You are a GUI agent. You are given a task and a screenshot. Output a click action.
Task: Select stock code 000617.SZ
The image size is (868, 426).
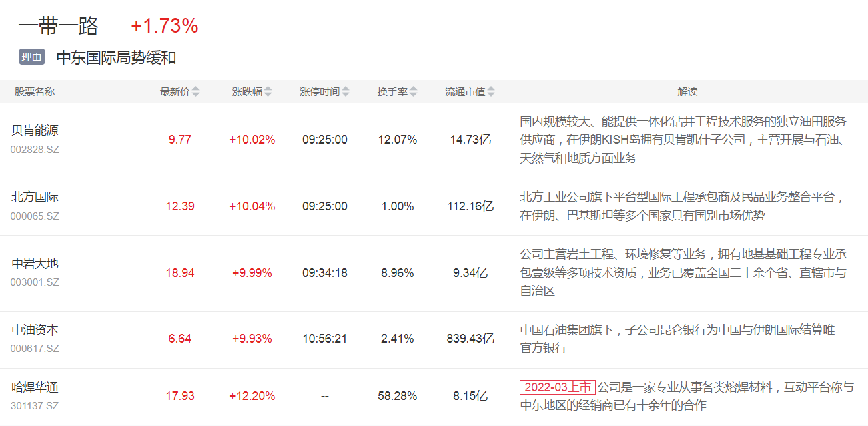point(35,349)
